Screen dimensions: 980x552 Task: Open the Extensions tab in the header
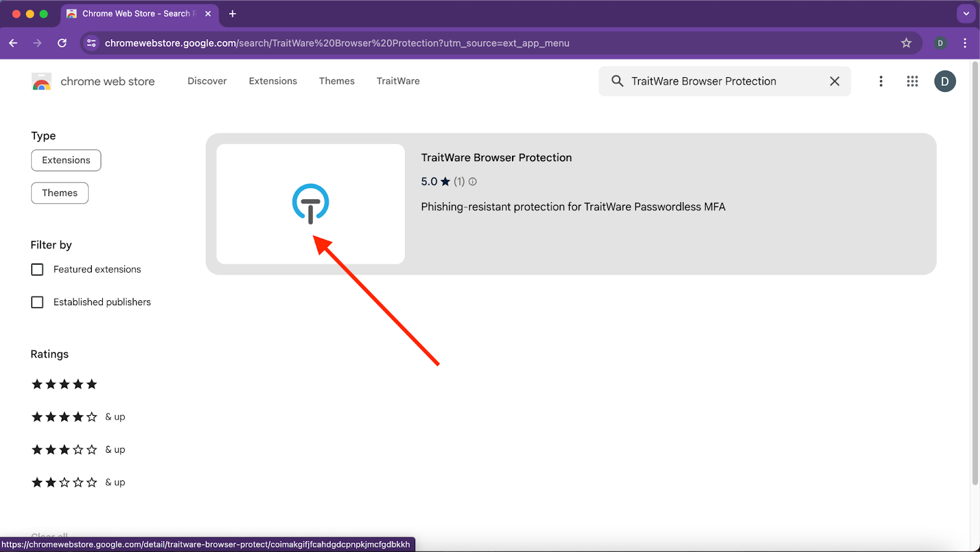coord(273,81)
